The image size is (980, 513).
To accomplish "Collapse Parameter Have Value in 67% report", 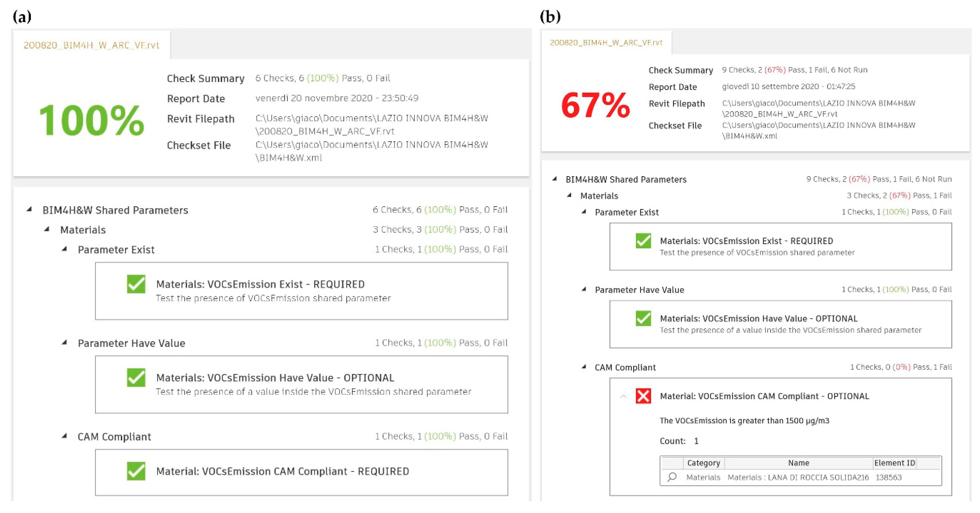I will pyautogui.click(x=584, y=289).
